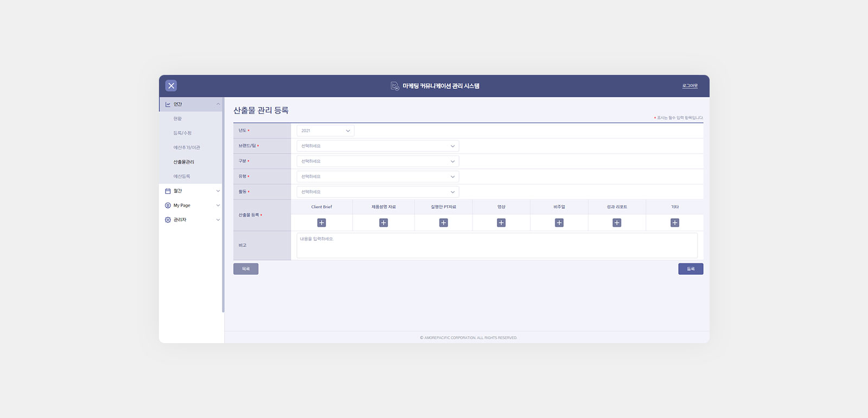Click the My Page user icon

coord(168,205)
